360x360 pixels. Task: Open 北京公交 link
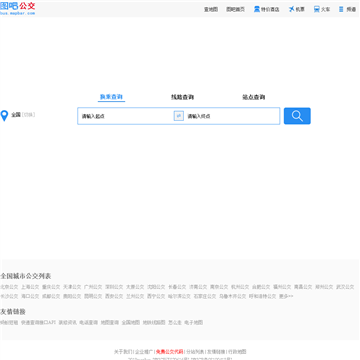point(9,287)
